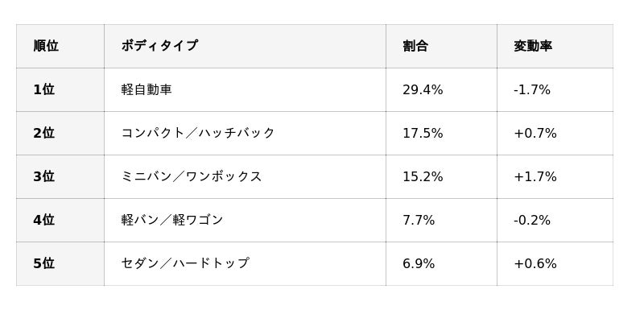The height and width of the screenshot is (310, 644).
Task: Select the 軽自動車 cell
Action: tap(245, 89)
